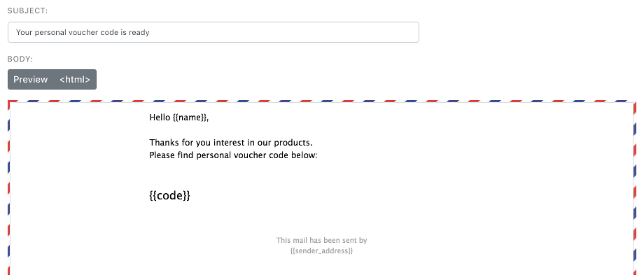Switch to the <html> source tab
644x275 pixels.
pos(75,80)
